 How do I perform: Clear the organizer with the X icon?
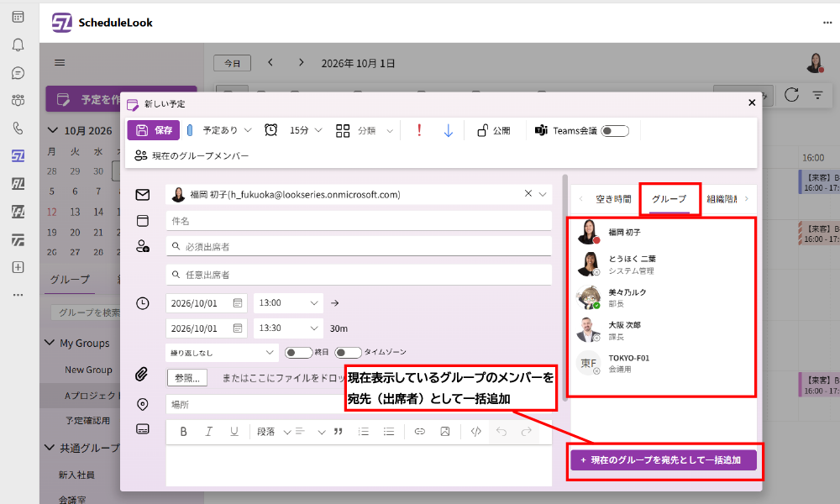click(x=528, y=194)
